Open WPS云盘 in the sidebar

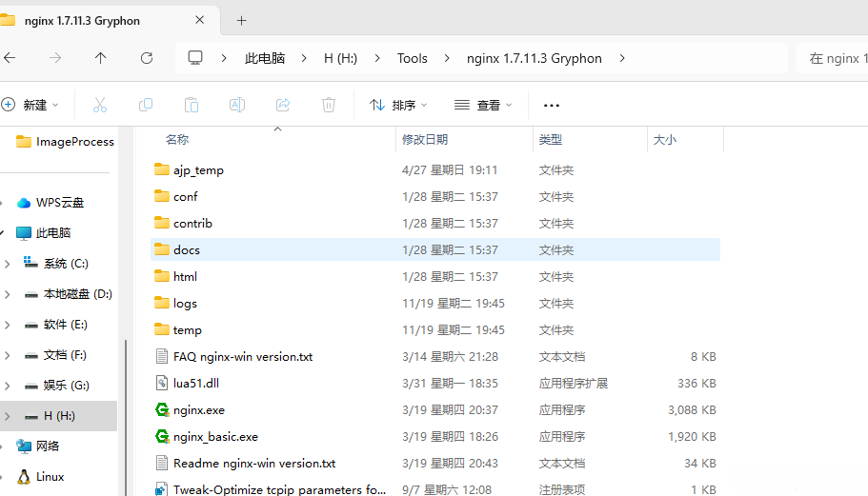point(50,203)
